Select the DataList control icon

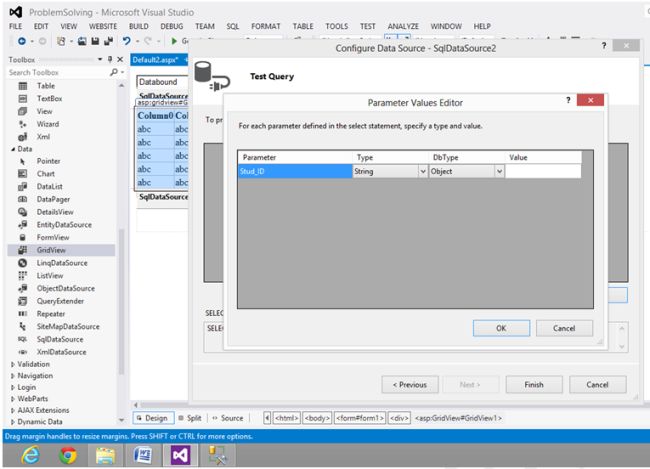(23, 187)
